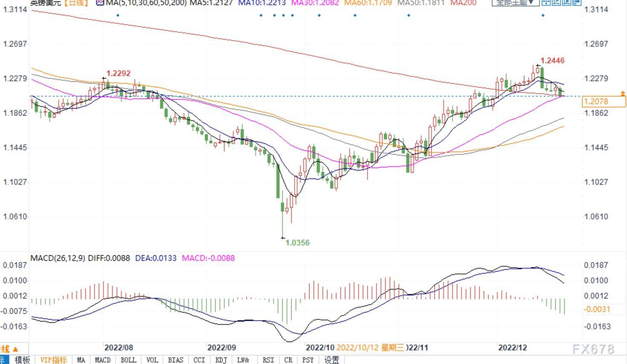Switch to the LW& indicator tab

click(x=243, y=360)
